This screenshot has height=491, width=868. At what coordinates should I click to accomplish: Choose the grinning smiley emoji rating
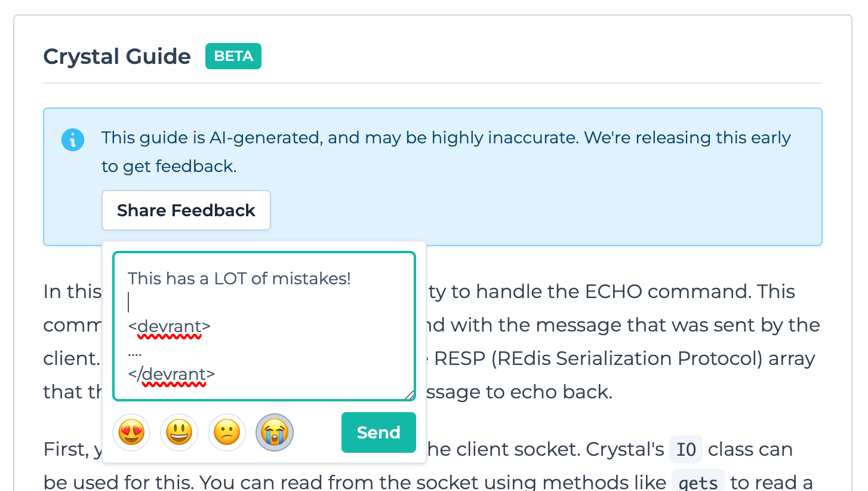(x=179, y=432)
